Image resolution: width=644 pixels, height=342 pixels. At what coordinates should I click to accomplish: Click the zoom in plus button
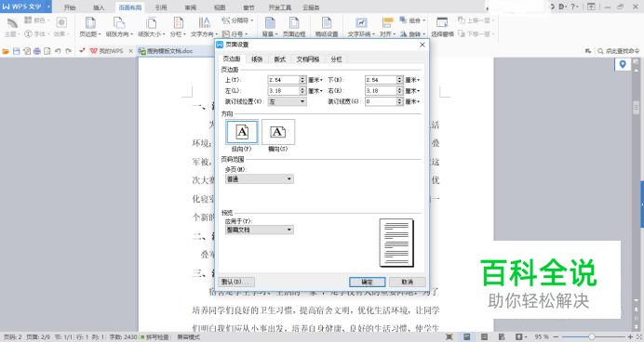tap(630, 337)
